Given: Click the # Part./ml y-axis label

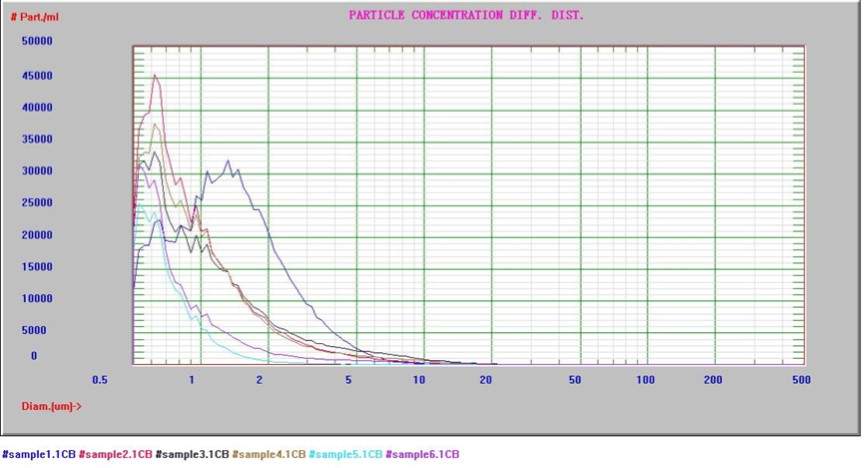Looking at the screenshot, I should click(x=35, y=17).
